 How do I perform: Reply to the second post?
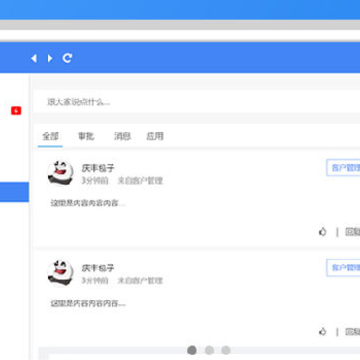pyautogui.click(x=352, y=332)
